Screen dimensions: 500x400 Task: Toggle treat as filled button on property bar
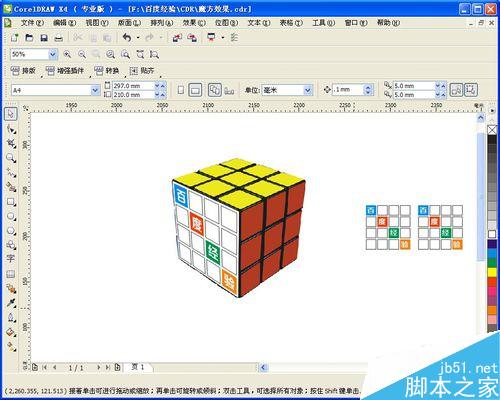click(456, 90)
